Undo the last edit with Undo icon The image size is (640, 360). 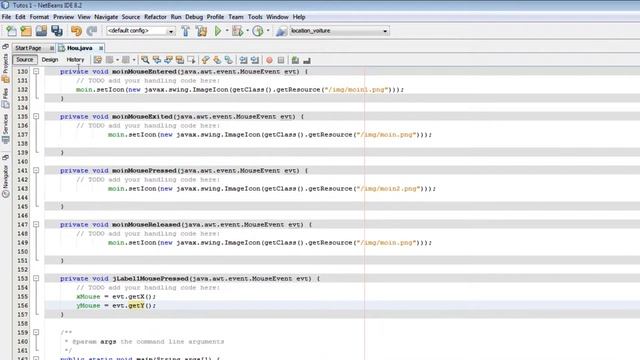(x=76, y=31)
